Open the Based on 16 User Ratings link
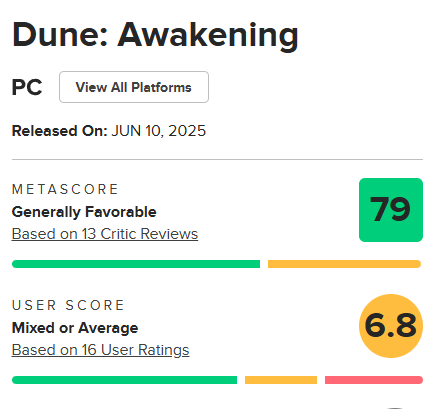 click(100, 350)
